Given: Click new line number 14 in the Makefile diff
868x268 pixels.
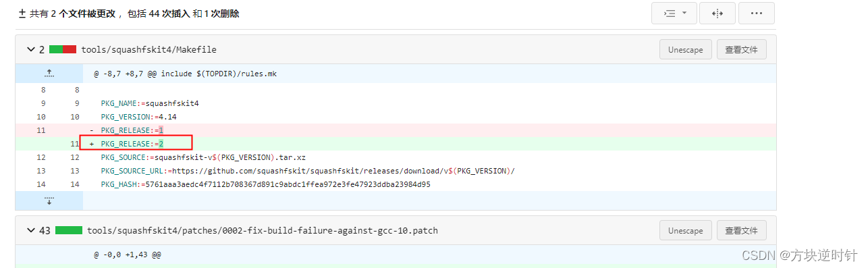Looking at the screenshot, I should coord(74,184).
